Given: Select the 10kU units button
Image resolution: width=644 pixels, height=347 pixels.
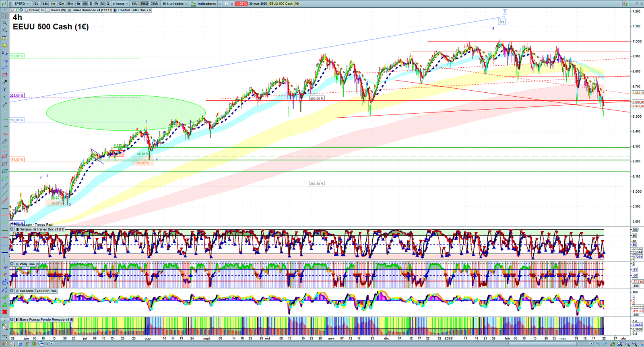Looking at the screenshot, I should click(x=144, y=4).
